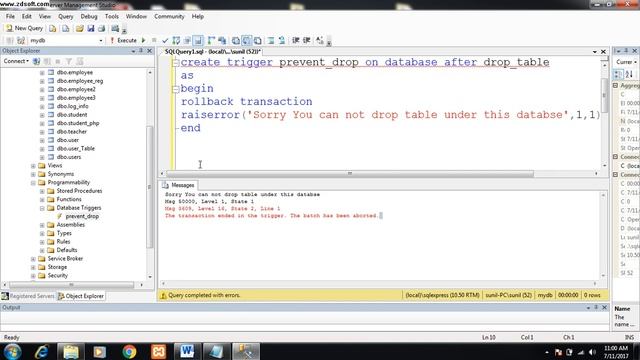This screenshot has width=640, height=360.
Task: Open Microsoft Word from the taskbar
Action: tap(187, 351)
